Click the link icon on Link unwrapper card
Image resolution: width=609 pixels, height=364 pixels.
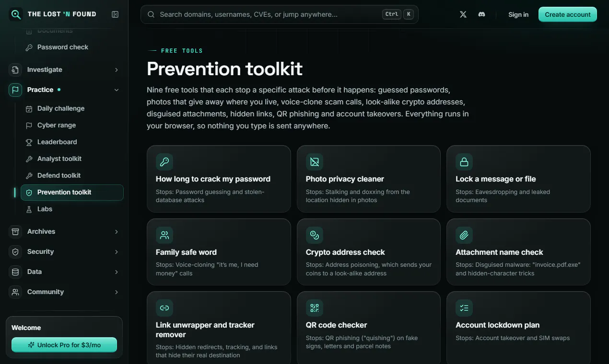[164, 308]
